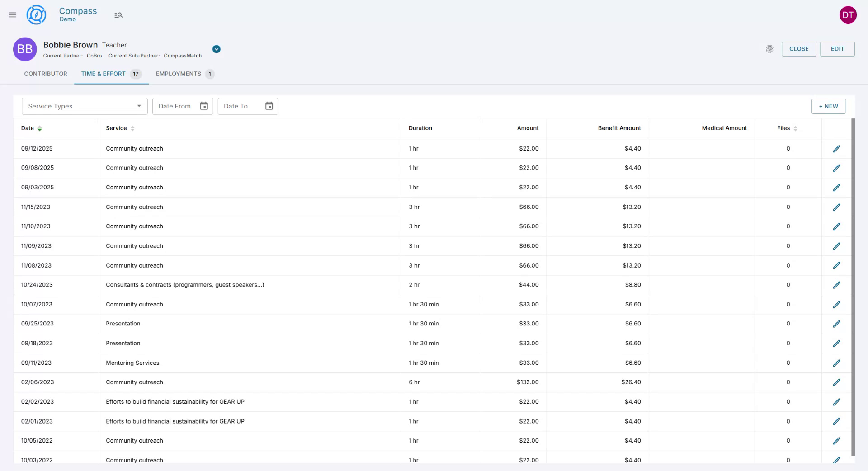Open the Date To calendar picker

click(269, 106)
